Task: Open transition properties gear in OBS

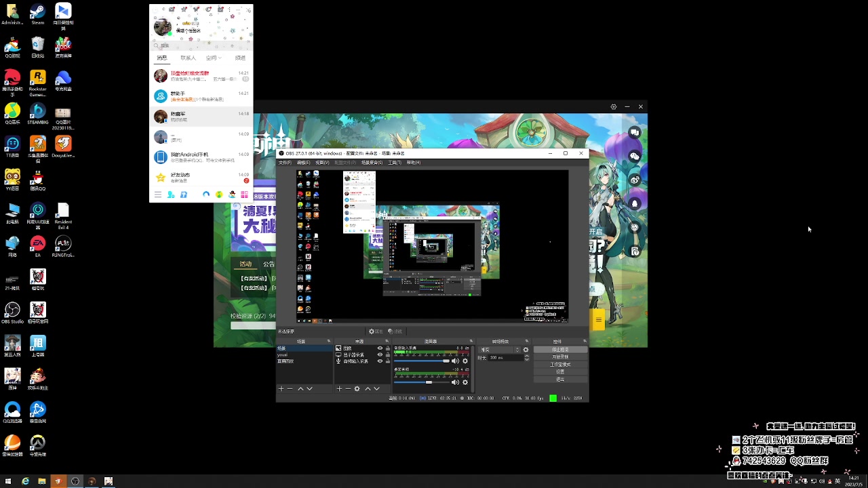Action: point(526,350)
